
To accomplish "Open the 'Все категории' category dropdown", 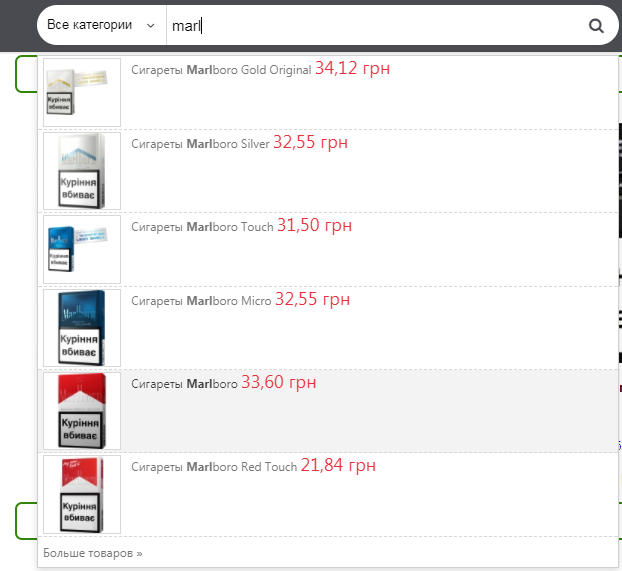I will coord(101,25).
